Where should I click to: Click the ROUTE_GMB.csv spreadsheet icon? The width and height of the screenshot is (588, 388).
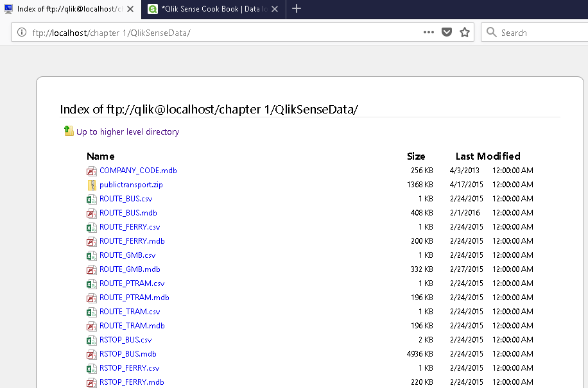pyautogui.click(x=92, y=256)
